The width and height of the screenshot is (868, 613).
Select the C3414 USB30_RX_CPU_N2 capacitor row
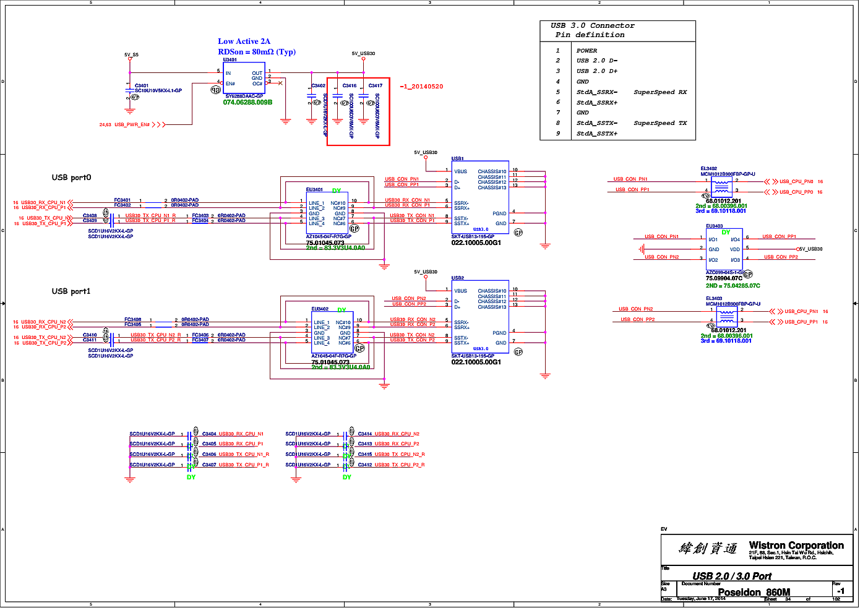point(353,434)
